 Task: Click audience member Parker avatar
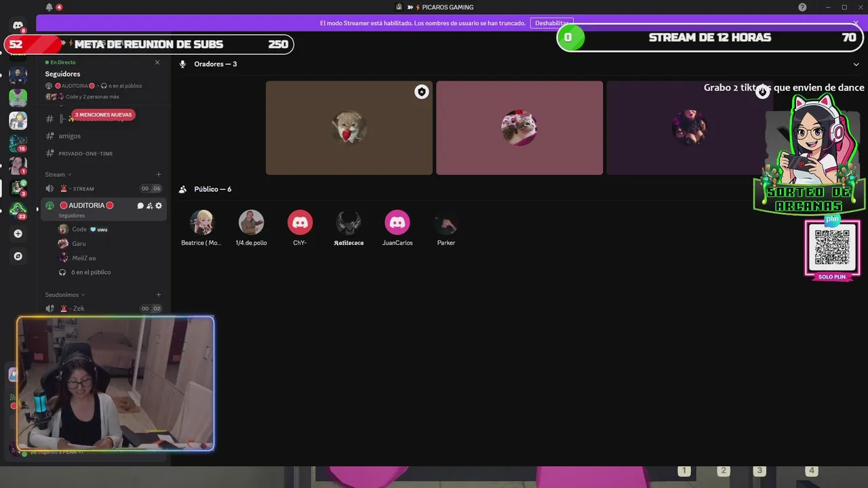pyautogui.click(x=446, y=222)
